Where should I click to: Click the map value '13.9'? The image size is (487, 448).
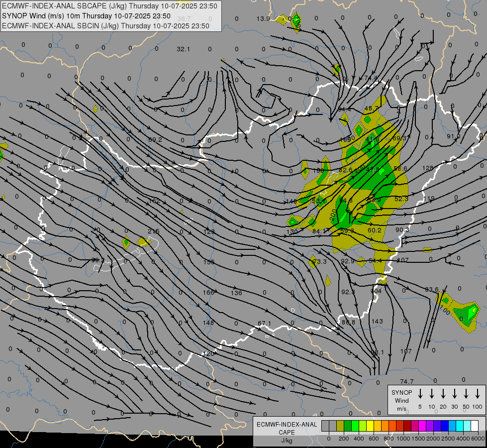click(x=263, y=18)
